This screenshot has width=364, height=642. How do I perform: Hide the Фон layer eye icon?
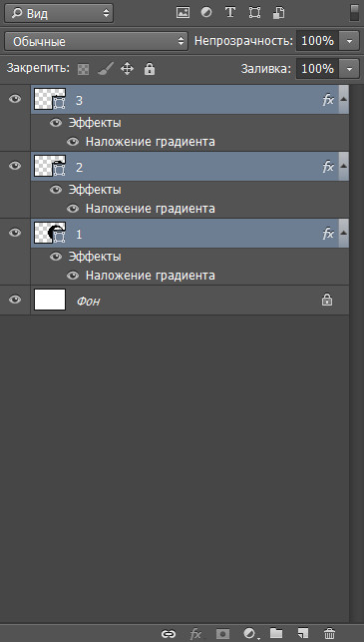tap(15, 300)
